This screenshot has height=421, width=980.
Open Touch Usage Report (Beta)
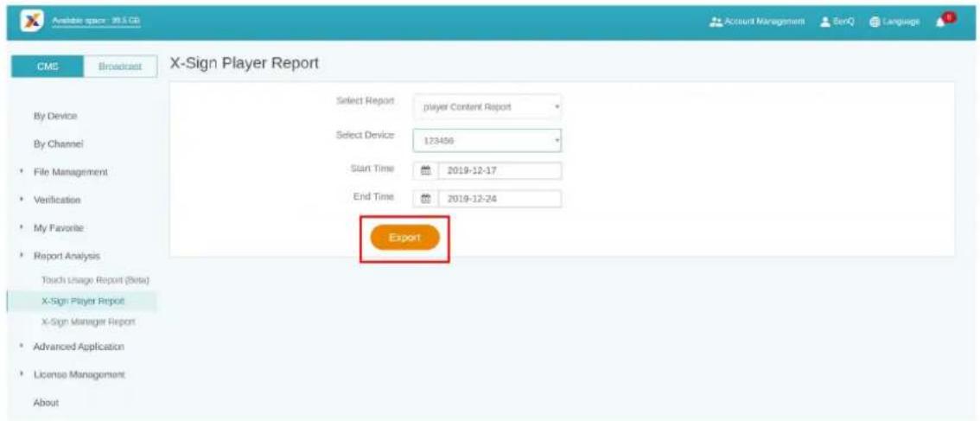pyautogui.click(x=95, y=279)
